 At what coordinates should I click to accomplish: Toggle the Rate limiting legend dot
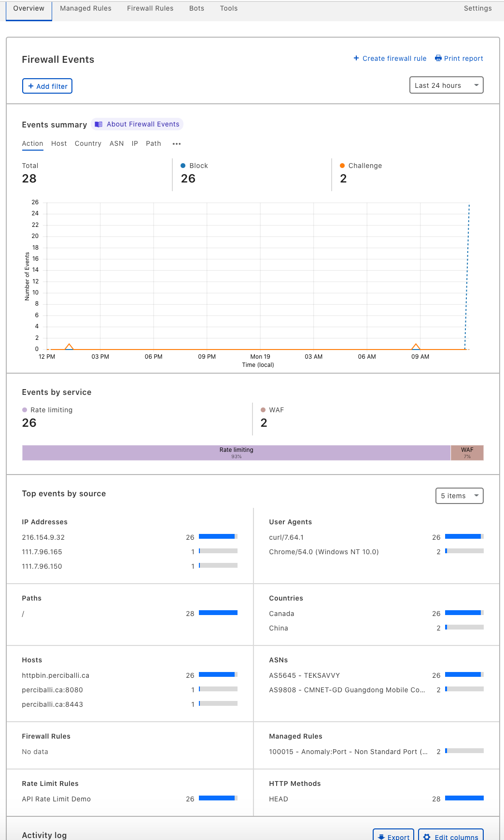point(25,410)
